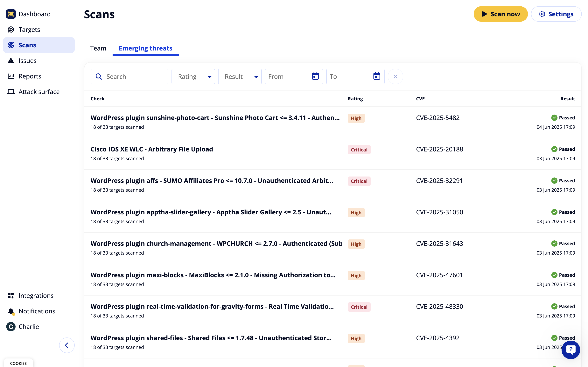
Task: Open the From date calendar picker
Action: pyautogui.click(x=315, y=77)
